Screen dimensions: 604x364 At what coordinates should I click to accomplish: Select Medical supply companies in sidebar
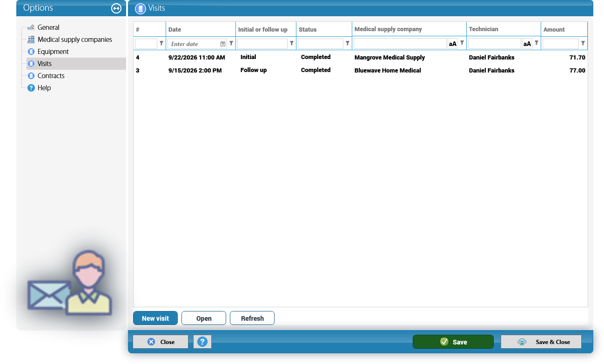pyautogui.click(x=75, y=40)
